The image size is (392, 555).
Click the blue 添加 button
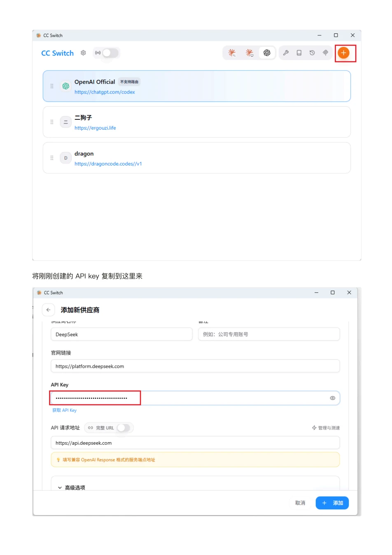(x=332, y=503)
